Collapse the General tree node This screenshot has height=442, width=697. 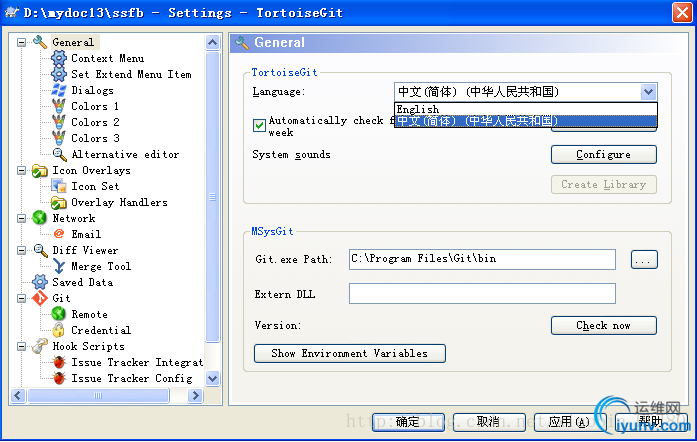(x=21, y=43)
